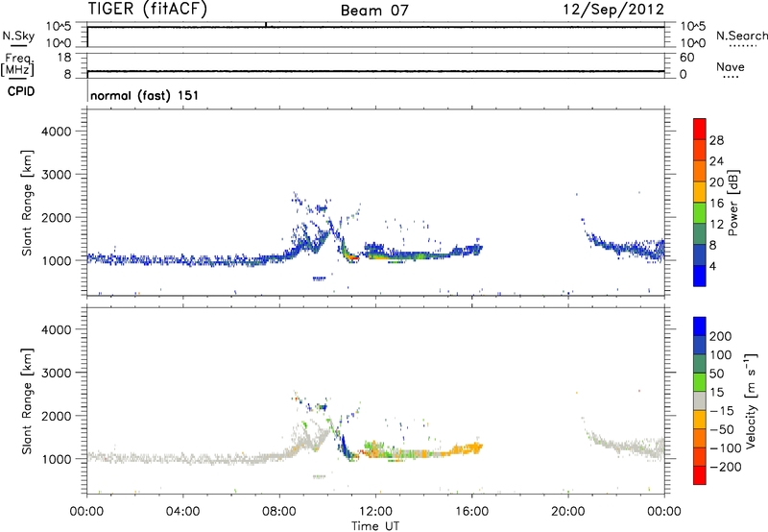The height and width of the screenshot is (532, 768).
Task: Click the '2000' tick on velocity panel axis
Action: coord(57,416)
